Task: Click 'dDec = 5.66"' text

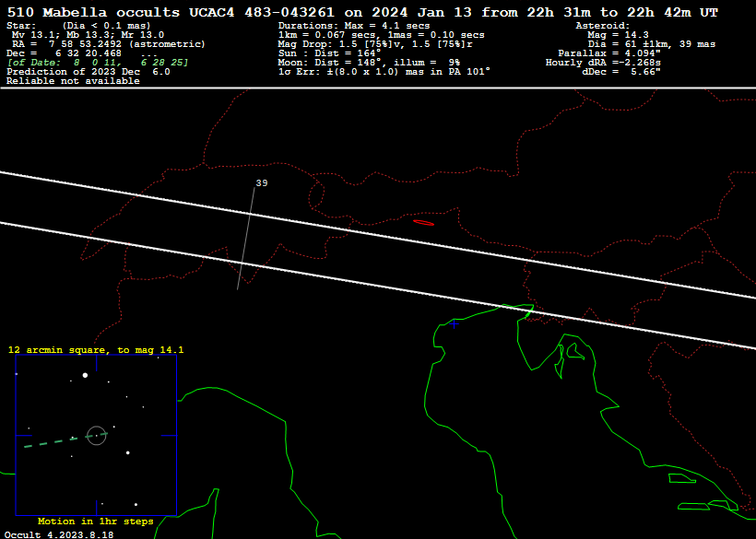Action: [621, 72]
